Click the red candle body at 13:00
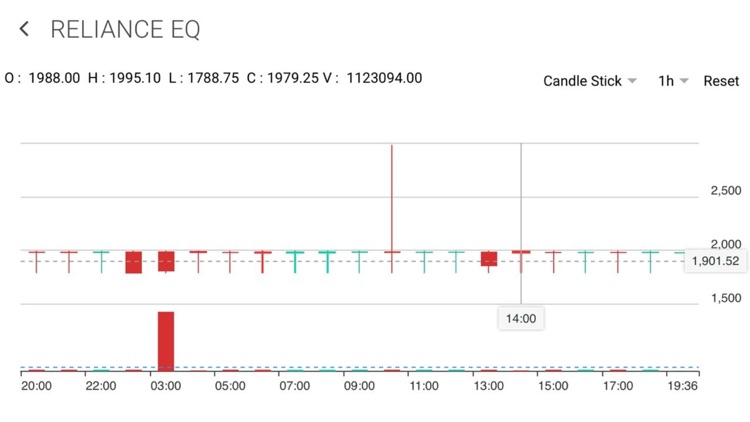 point(489,259)
